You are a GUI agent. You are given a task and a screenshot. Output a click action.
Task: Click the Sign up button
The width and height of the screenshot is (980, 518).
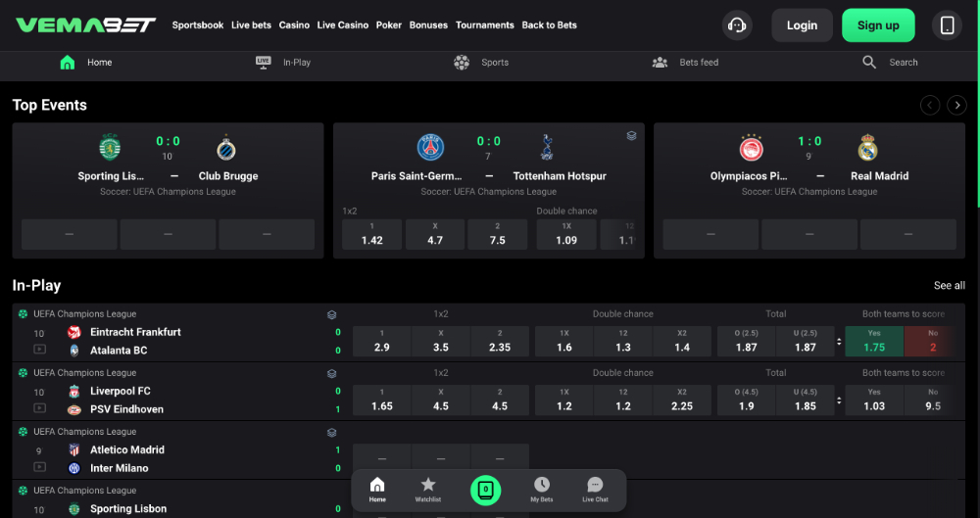coord(877,25)
